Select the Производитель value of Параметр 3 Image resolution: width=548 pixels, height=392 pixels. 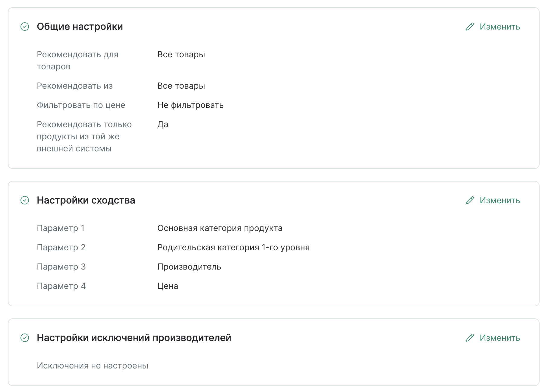189,267
